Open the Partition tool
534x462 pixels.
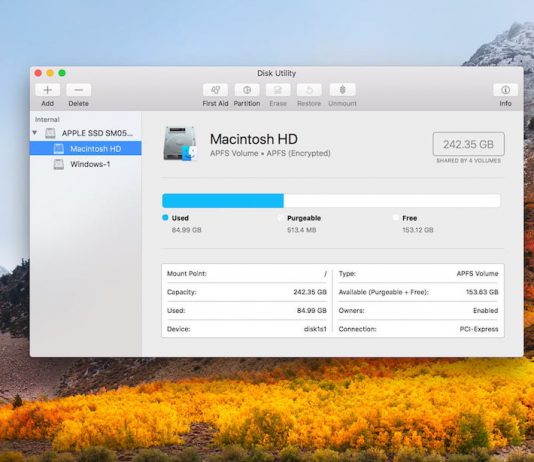coord(247,90)
